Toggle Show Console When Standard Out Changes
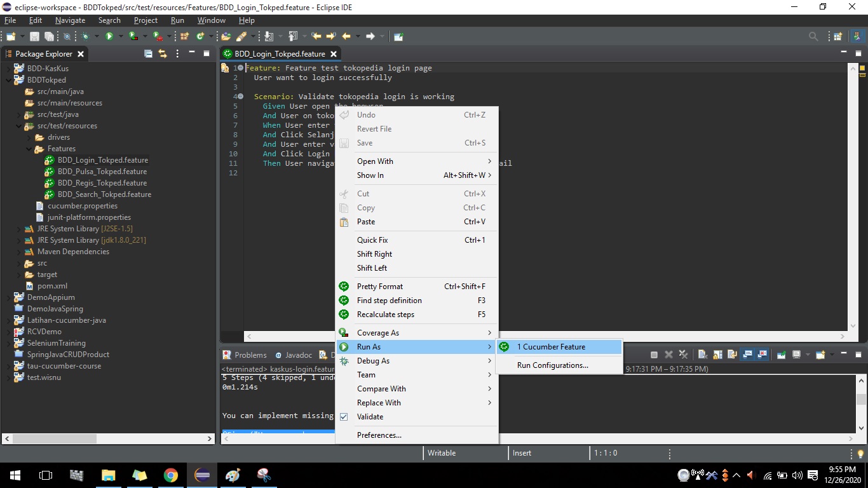This screenshot has width=868, height=488. (x=747, y=355)
